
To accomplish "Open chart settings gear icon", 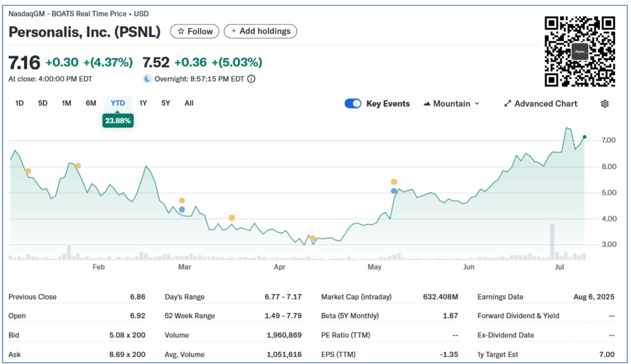I will tap(604, 103).
